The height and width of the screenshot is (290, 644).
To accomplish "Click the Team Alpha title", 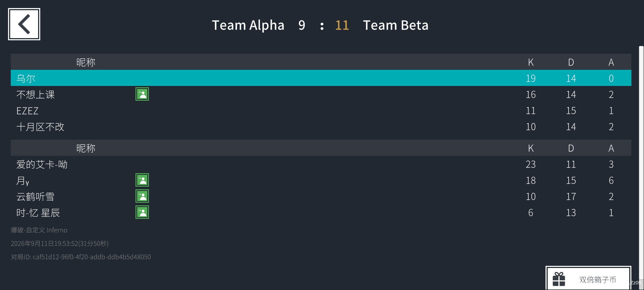I will [248, 25].
